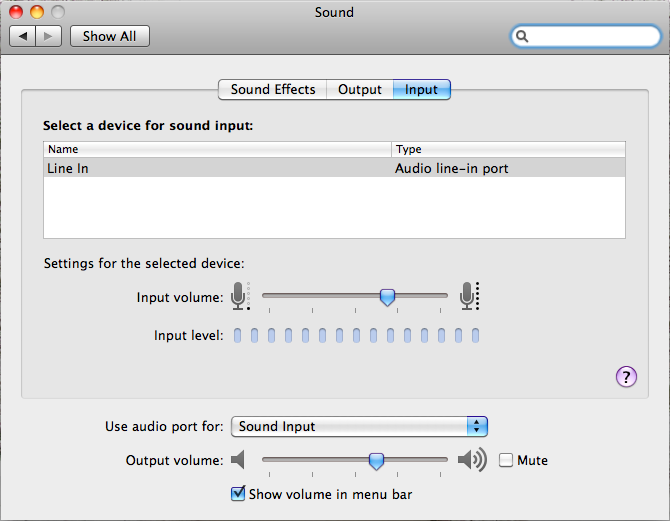The width and height of the screenshot is (670, 521).
Task: Click the quiet speaker icon beside output volume
Action: click(x=238, y=460)
